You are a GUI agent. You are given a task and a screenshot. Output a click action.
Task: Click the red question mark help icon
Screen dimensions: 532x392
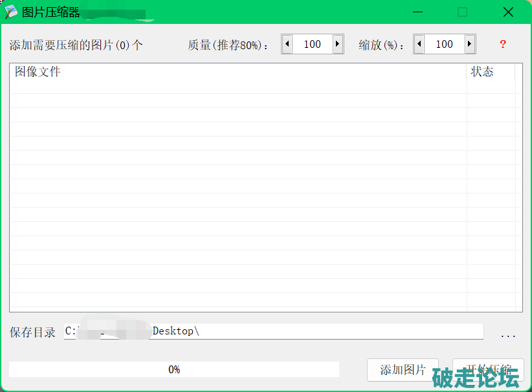[x=502, y=44]
